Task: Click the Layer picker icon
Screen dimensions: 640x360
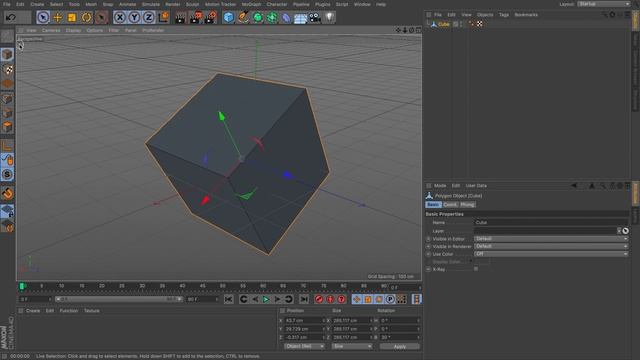Action: [x=625, y=231]
